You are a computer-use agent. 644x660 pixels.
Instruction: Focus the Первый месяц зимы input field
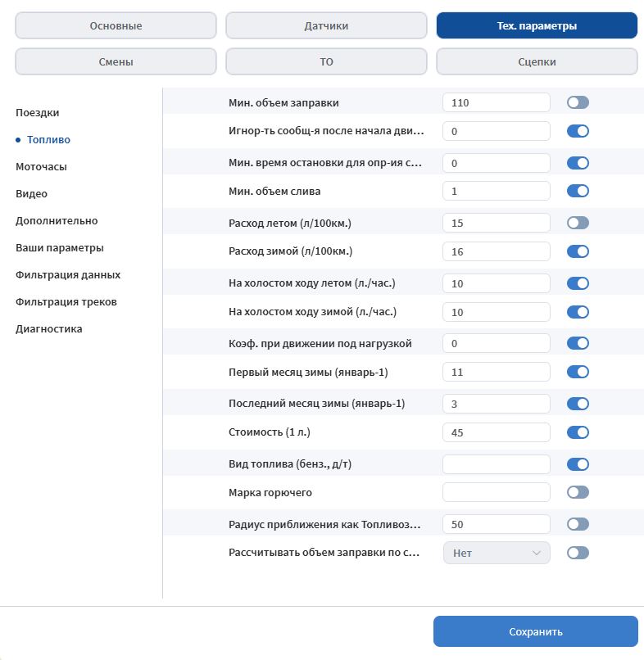pos(496,372)
